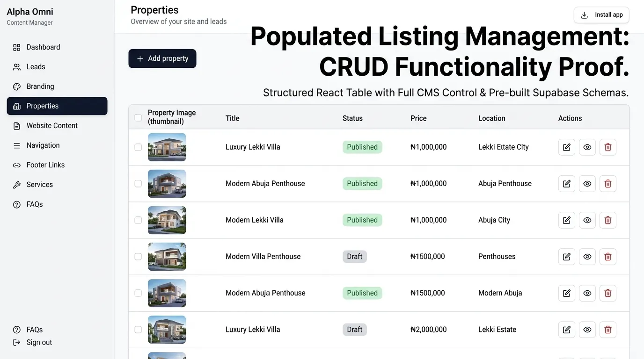Image resolution: width=644 pixels, height=359 pixels.
Task: Preview the ₦2,000,000 Luxury Lekki Villa via eye icon
Action: pyautogui.click(x=587, y=330)
